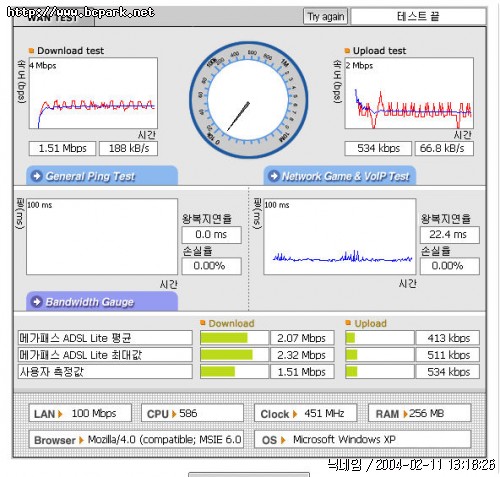The height and width of the screenshot is (477, 500).
Task: Click the 22.4 ms round-trip delay value
Action: coord(450,235)
